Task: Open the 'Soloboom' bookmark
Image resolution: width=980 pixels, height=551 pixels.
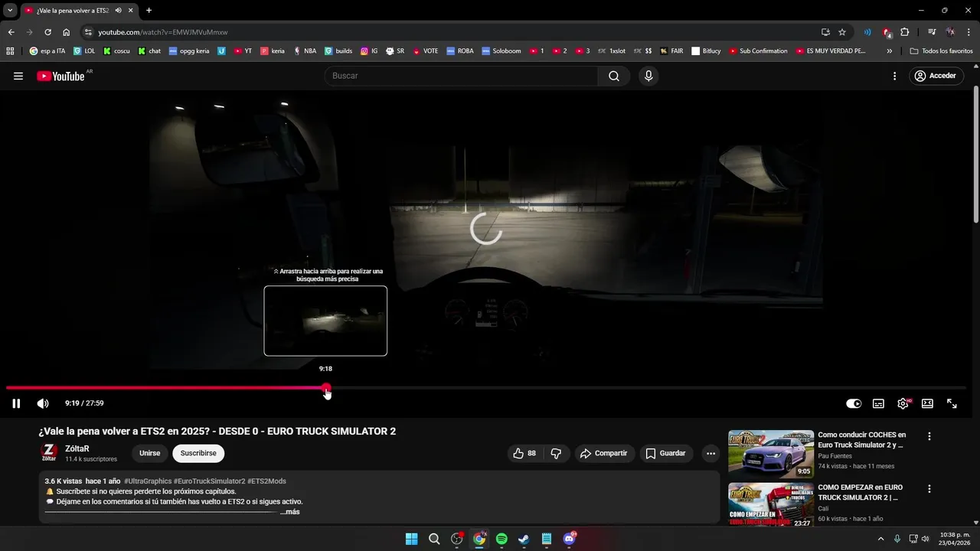Action: [501, 51]
